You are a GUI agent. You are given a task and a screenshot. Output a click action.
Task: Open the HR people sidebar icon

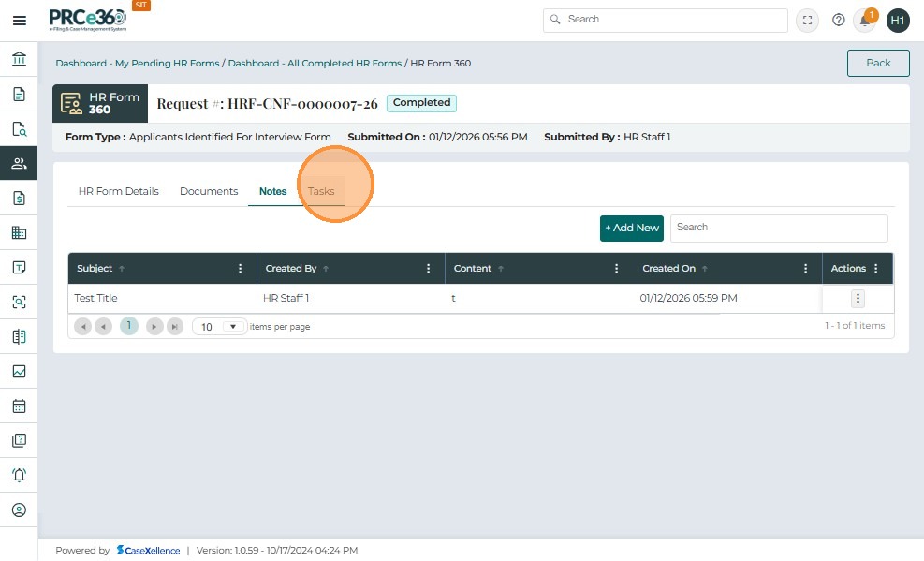19,163
